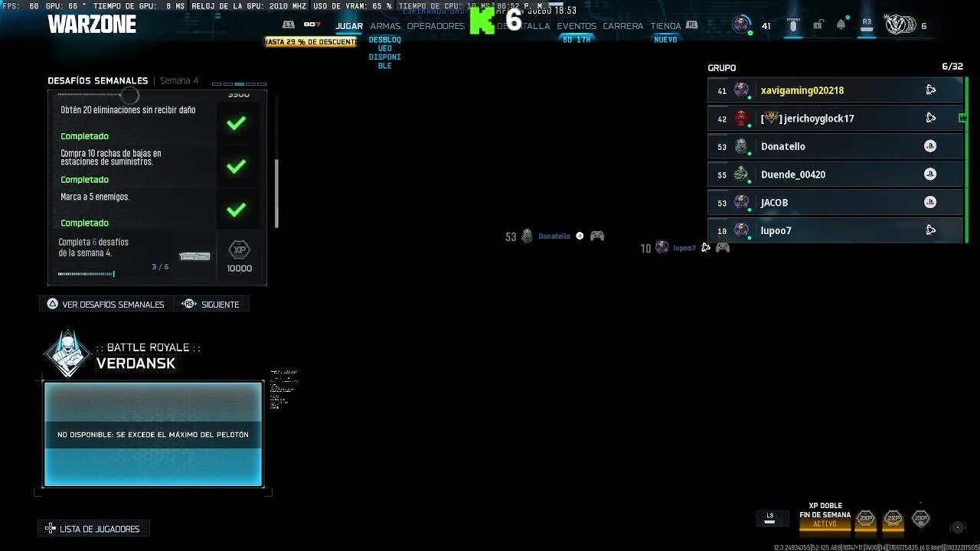Click the middle 2XP token icon
The width and height of the screenshot is (980, 551).
click(x=893, y=518)
